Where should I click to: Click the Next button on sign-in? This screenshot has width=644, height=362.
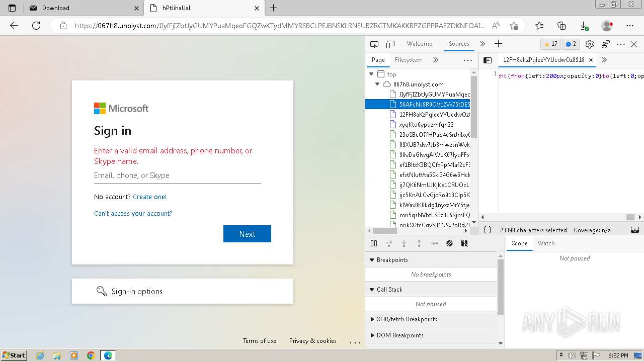click(x=247, y=234)
